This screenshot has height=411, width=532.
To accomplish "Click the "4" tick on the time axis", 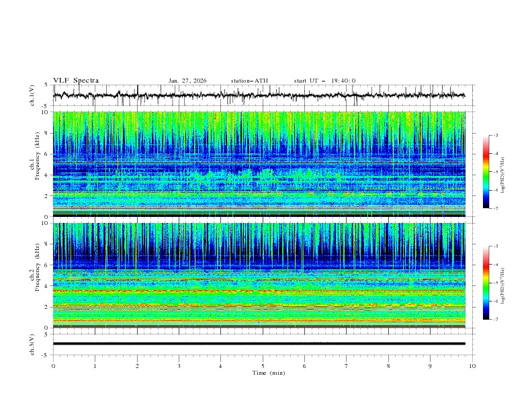I will pyautogui.click(x=220, y=366).
